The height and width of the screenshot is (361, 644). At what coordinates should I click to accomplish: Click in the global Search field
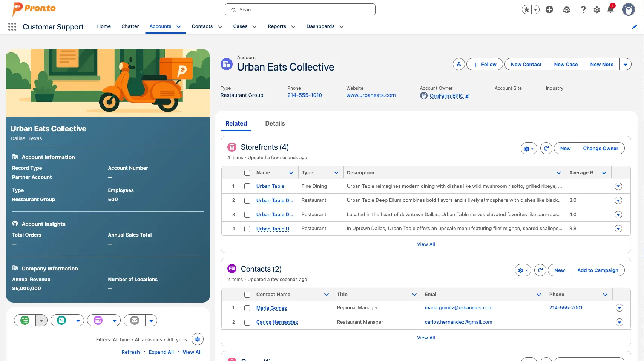point(300,10)
